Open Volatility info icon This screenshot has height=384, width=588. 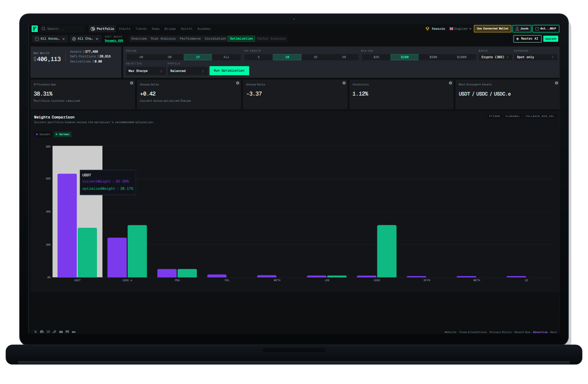pyautogui.click(x=450, y=83)
